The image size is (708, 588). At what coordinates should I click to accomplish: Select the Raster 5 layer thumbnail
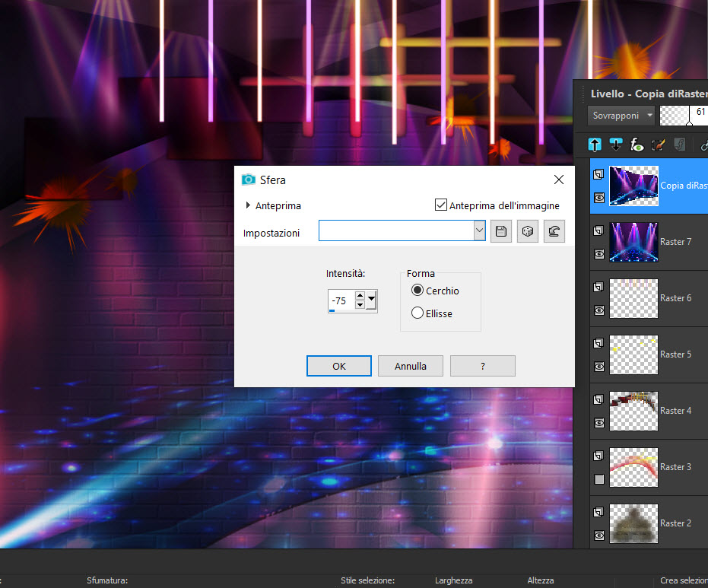coord(633,354)
